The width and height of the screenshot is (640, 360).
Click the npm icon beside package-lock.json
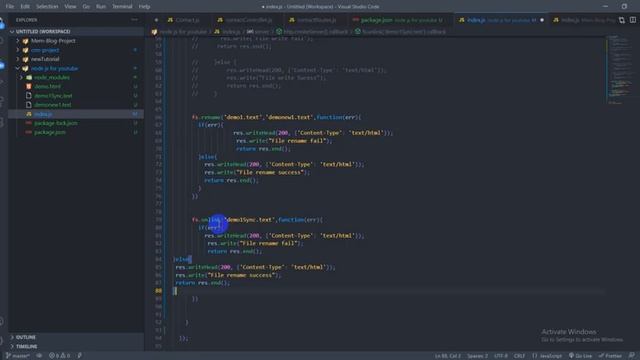click(29, 123)
